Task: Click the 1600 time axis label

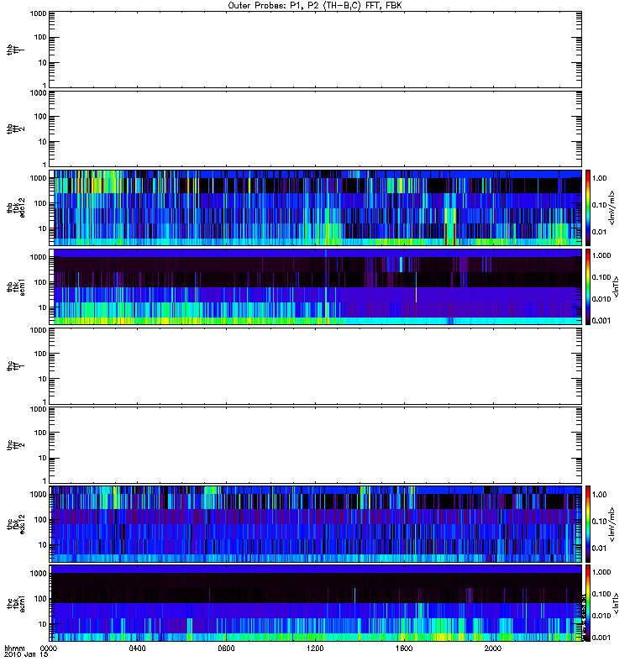Action: (404, 648)
